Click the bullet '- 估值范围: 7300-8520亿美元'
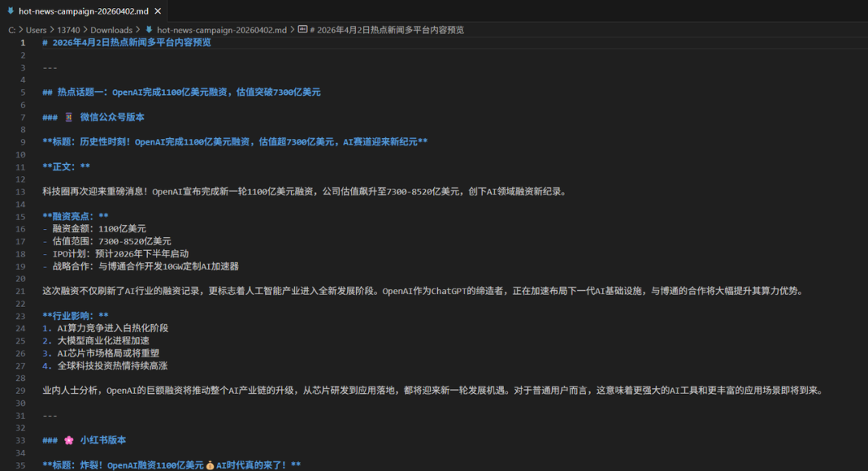The width and height of the screenshot is (868, 471). coord(107,241)
